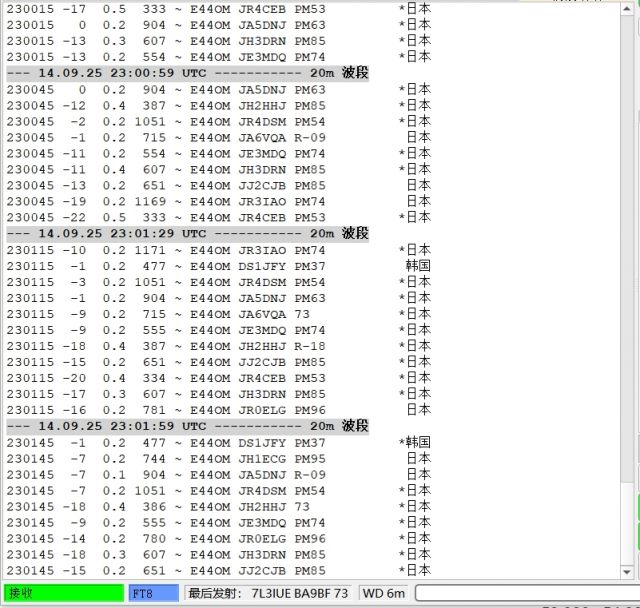This screenshot has width=640, height=608.
Task: Select the 230145 JH1ECG PM95 decode row
Action: [x=218, y=459]
